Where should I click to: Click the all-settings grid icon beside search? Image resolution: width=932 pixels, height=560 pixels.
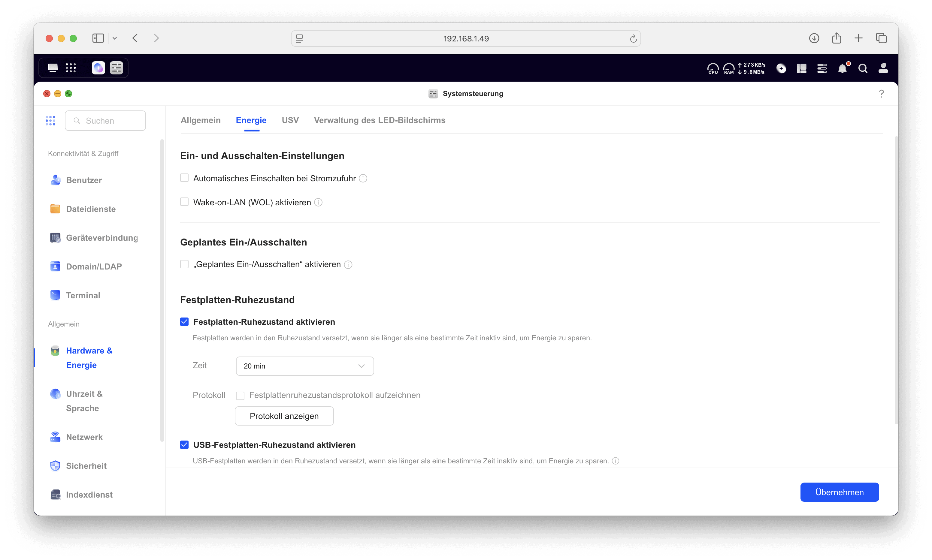point(50,121)
